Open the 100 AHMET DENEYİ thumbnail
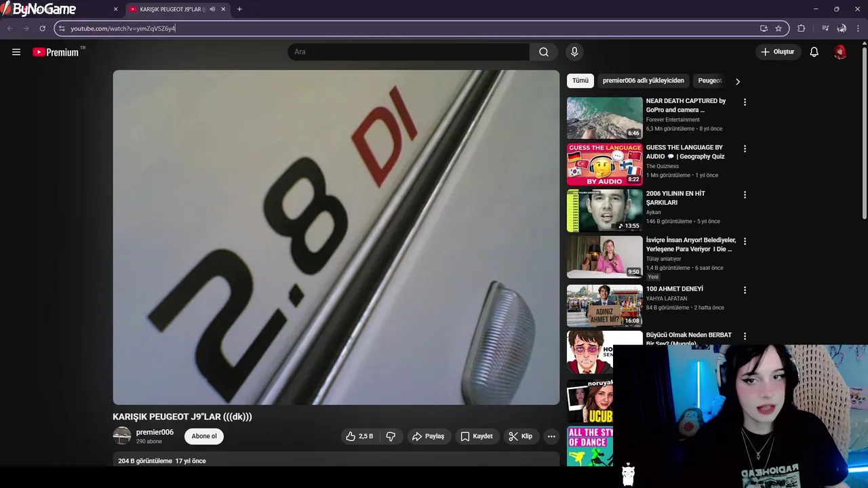The width and height of the screenshot is (868, 488). [x=605, y=306]
